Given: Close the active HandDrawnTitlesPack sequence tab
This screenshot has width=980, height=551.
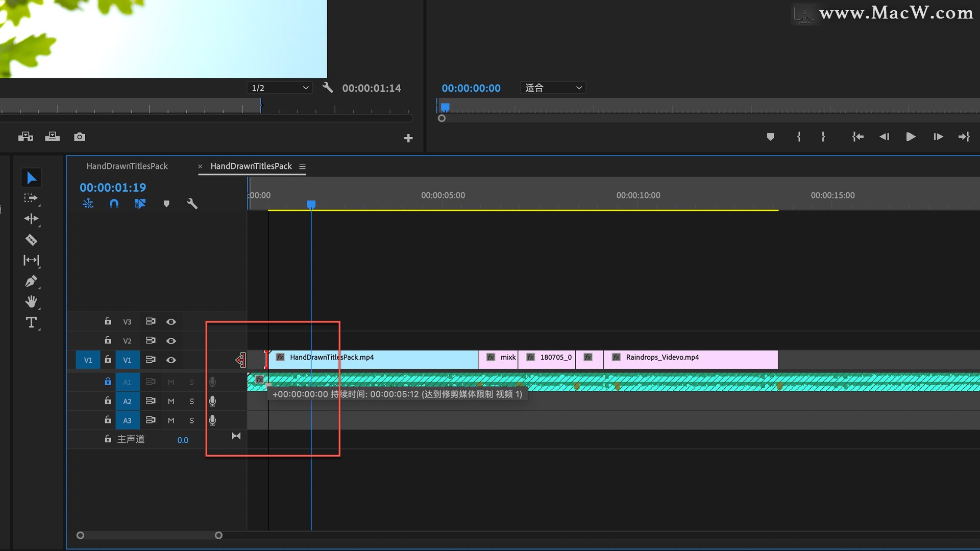Looking at the screenshot, I should 200,166.
